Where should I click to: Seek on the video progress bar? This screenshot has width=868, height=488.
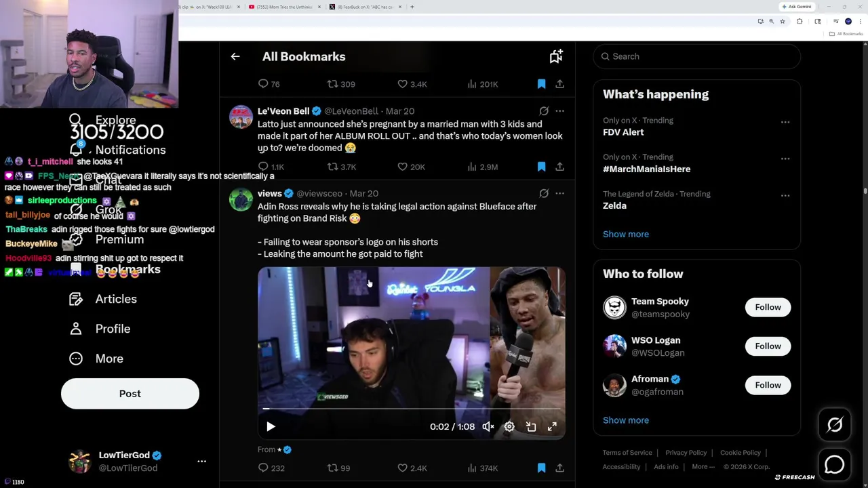(x=411, y=409)
